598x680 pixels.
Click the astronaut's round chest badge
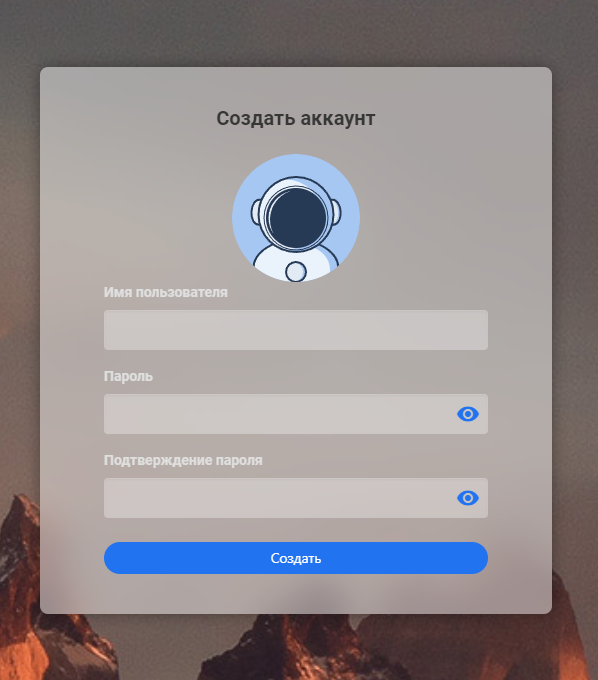[296, 272]
